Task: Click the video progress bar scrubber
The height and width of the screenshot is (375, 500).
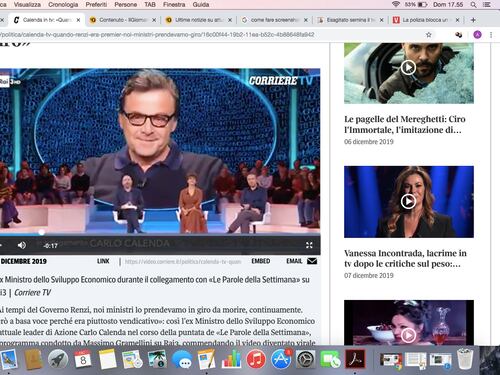Action: (x=41, y=232)
